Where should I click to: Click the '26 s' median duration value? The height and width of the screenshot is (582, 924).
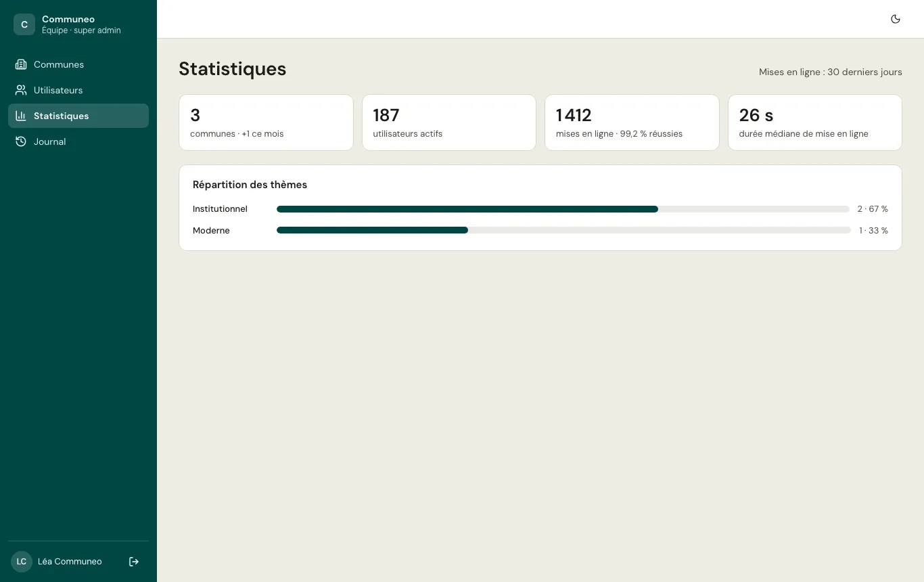(x=756, y=116)
